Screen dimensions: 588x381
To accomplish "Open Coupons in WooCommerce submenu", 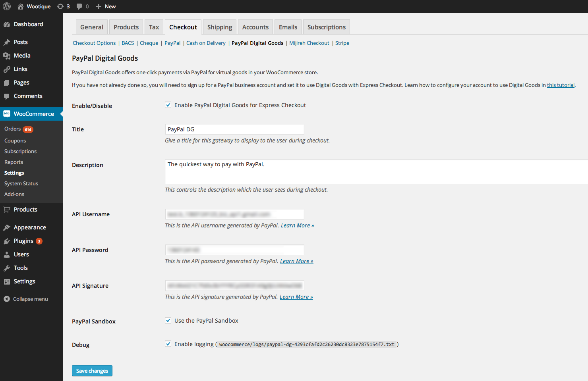I will tap(15, 140).
